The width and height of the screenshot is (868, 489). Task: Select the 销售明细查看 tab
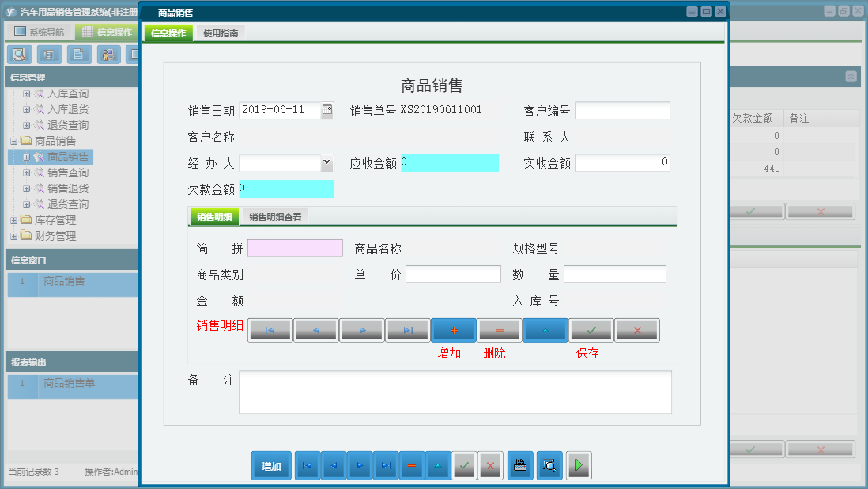tap(275, 217)
